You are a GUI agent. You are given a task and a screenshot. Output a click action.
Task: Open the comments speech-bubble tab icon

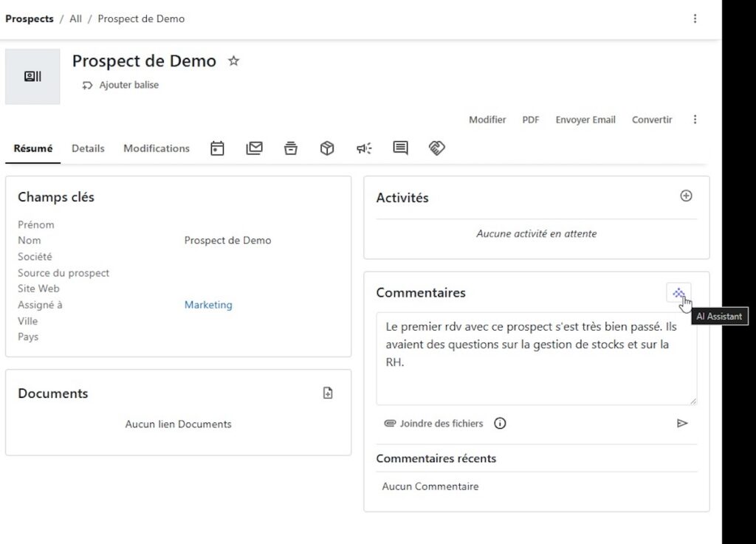tap(400, 148)
